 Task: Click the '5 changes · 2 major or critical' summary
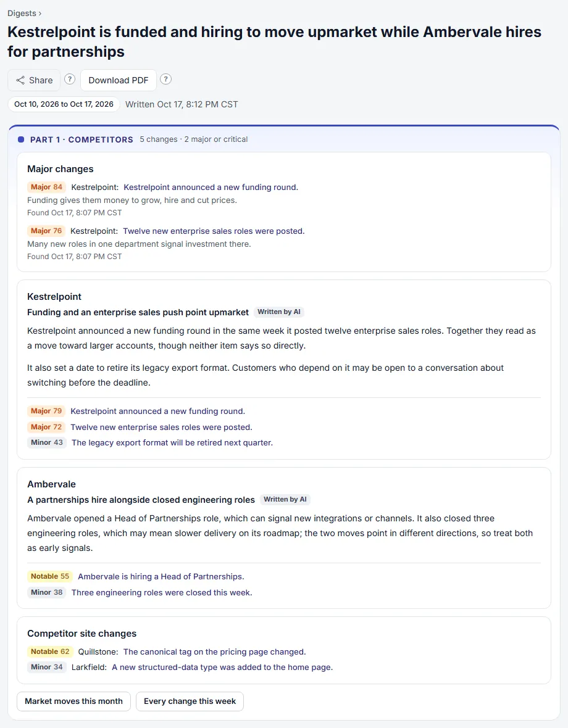(194, 139)
